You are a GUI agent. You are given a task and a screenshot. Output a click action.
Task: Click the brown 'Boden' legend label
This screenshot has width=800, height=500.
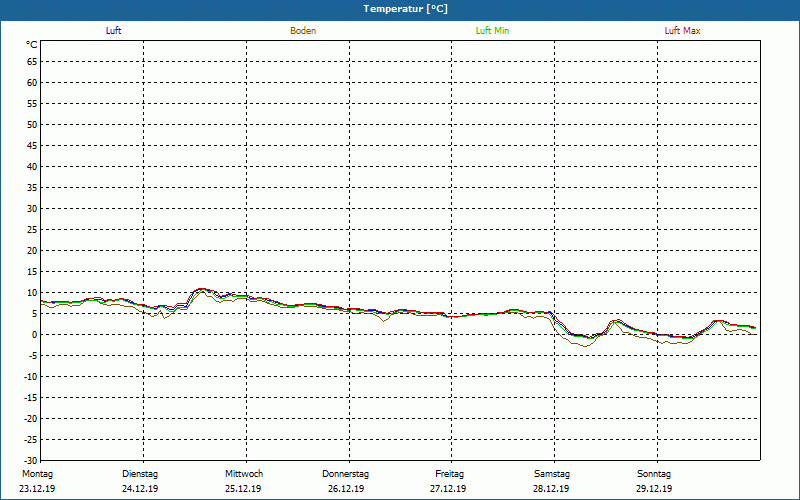click(303, 31)
